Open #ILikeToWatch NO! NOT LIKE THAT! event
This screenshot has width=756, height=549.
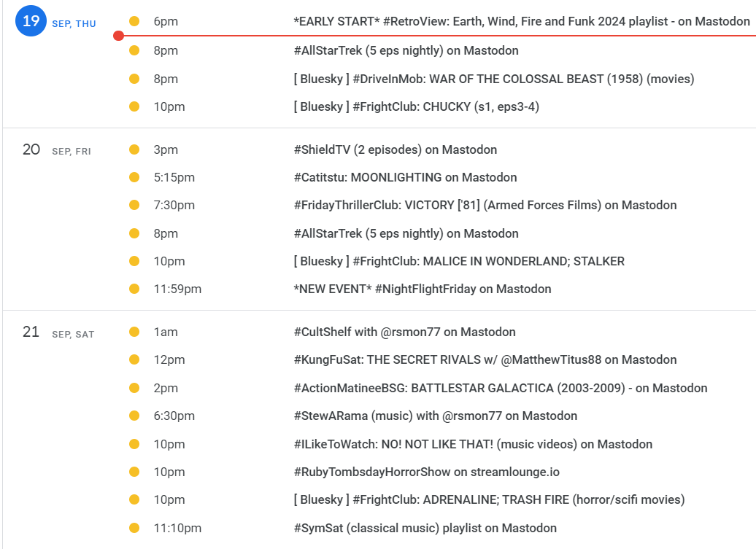pos(473,445)
